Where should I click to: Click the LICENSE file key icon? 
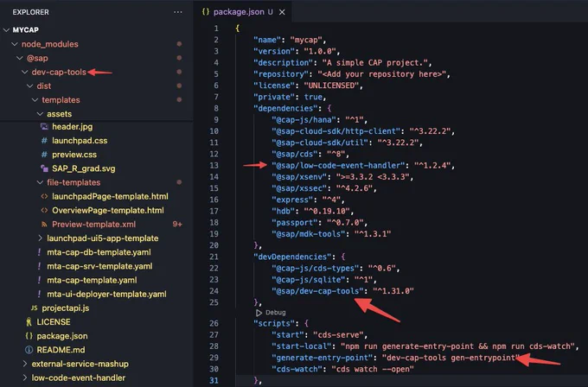(x=29, y=322)
